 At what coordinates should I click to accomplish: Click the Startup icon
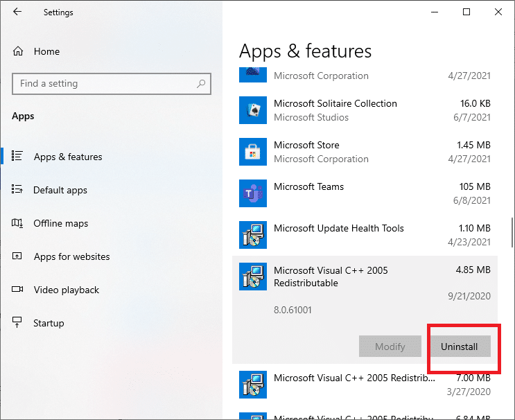point(17,322)
